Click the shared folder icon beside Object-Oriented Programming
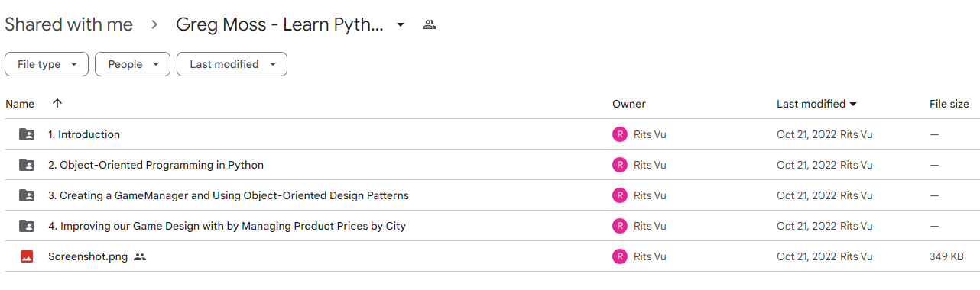The image size is (980, 290). [x=27, y=165]
